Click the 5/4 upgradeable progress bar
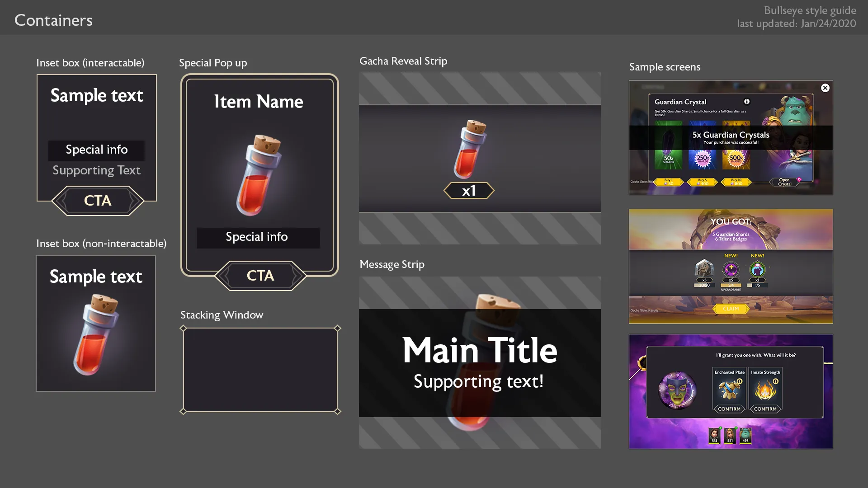Viewport: 868px width, 488px height. 731,285
